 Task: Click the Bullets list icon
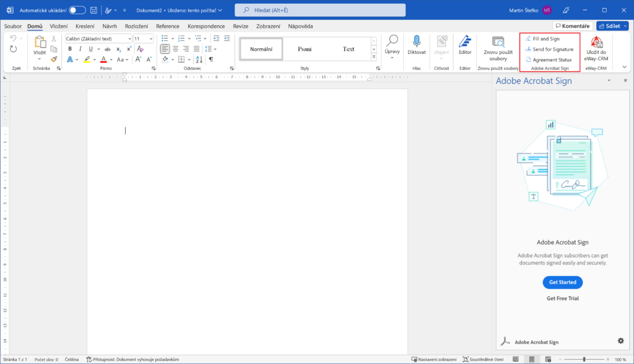click(165, 38)
